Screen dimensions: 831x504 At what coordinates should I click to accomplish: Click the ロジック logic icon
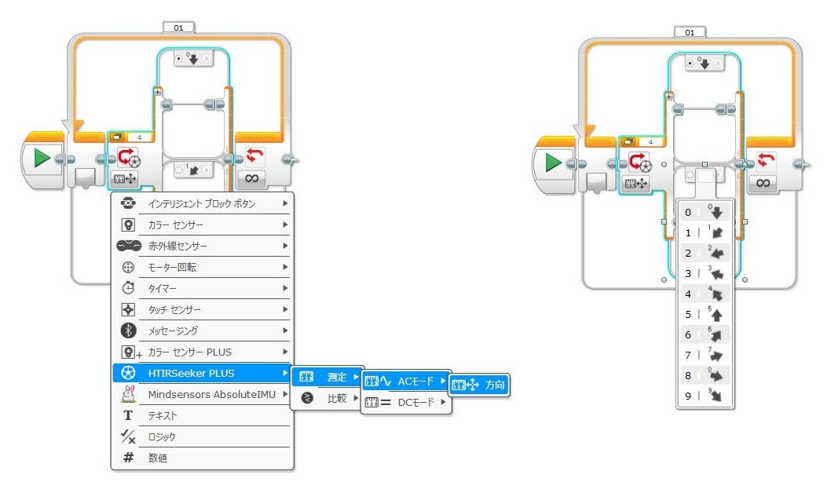coord(128,436)
